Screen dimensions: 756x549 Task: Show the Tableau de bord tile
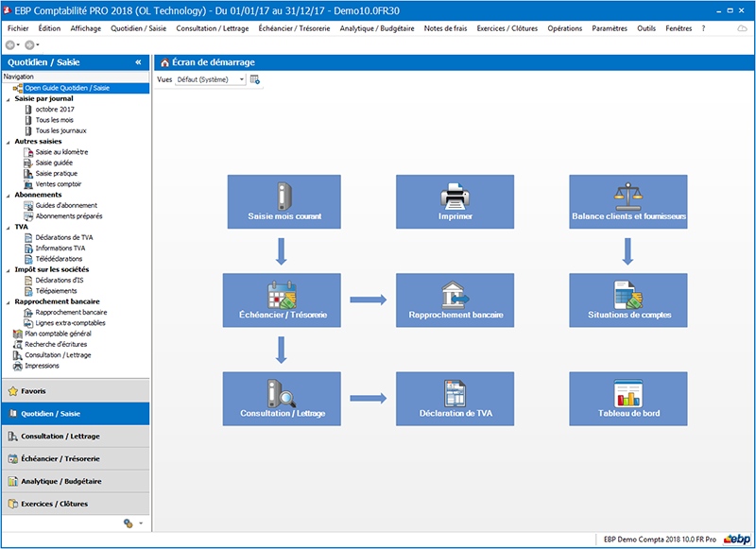[x=628, y=399]
